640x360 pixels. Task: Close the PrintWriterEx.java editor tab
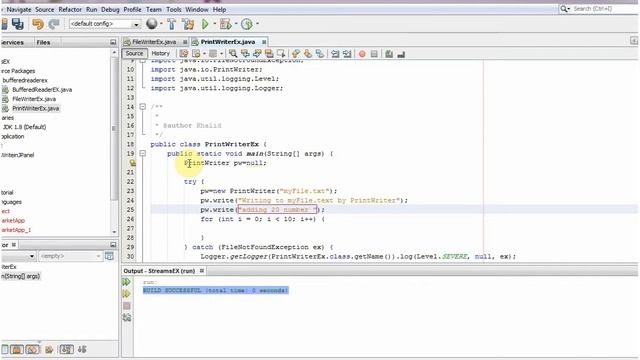(264, 42)
